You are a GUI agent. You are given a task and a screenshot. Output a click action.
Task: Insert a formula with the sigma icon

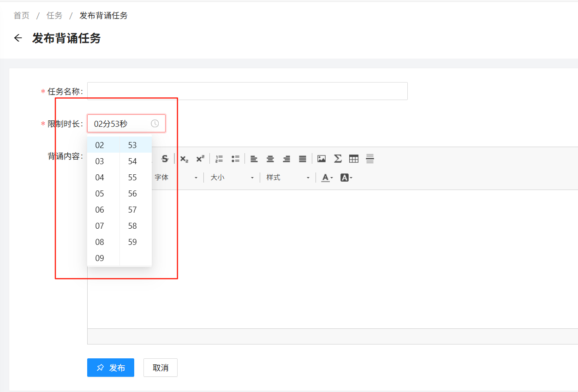(x=338, y=159)
